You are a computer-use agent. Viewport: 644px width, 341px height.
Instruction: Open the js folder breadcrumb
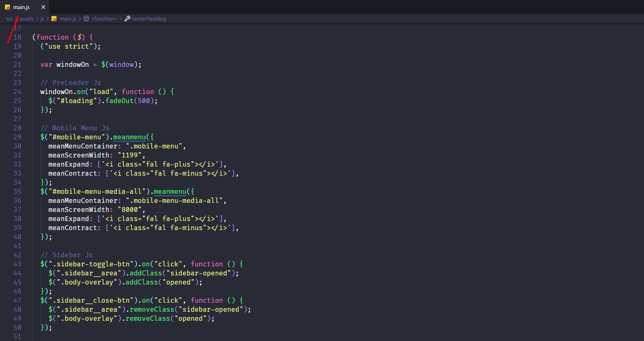(x=42, y=19)
